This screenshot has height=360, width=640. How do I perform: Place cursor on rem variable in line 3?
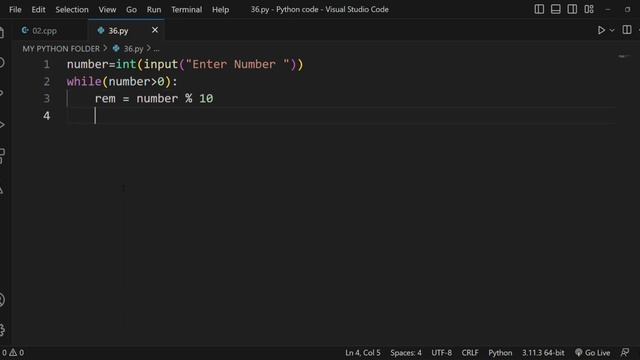click(x=105, y=99)
